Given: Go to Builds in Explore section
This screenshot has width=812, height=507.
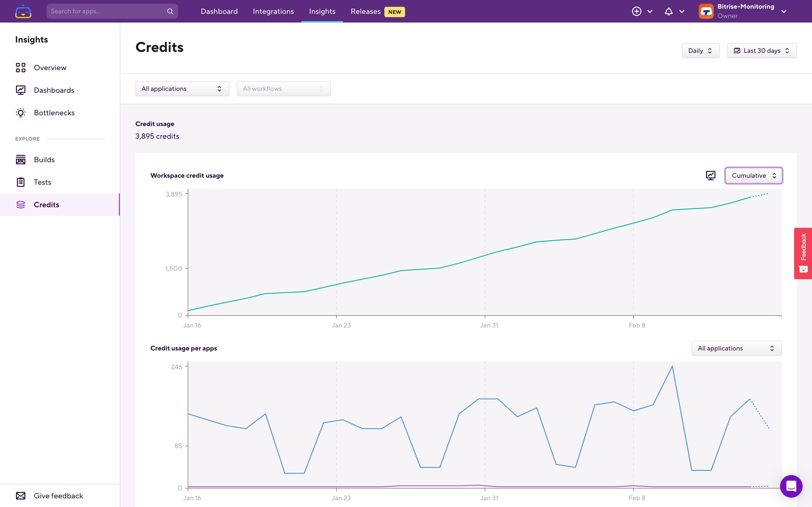Looking at the screenshot, I should (x=44, y=160).
